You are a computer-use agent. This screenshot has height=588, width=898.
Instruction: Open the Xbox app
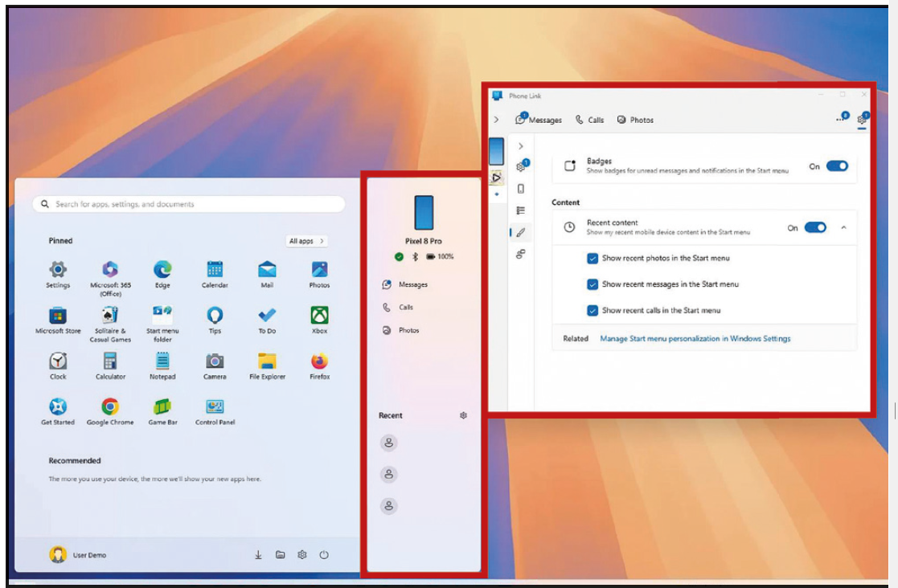click(x=320, y=320)
